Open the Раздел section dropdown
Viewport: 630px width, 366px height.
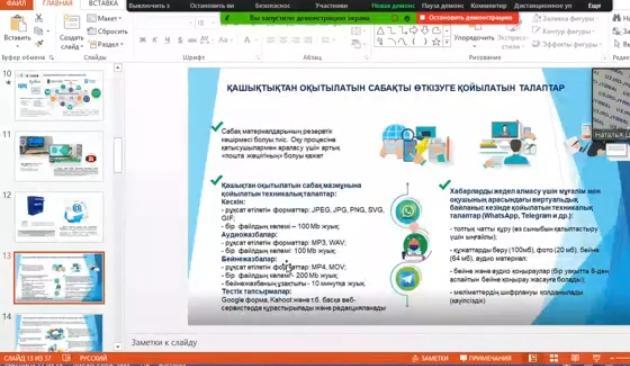click(106, 44)
